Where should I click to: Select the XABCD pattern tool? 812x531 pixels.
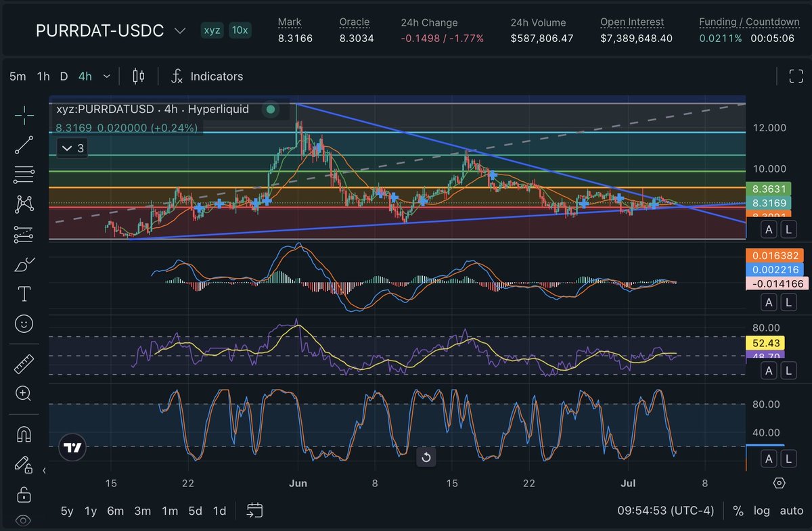tap(24, 204)
